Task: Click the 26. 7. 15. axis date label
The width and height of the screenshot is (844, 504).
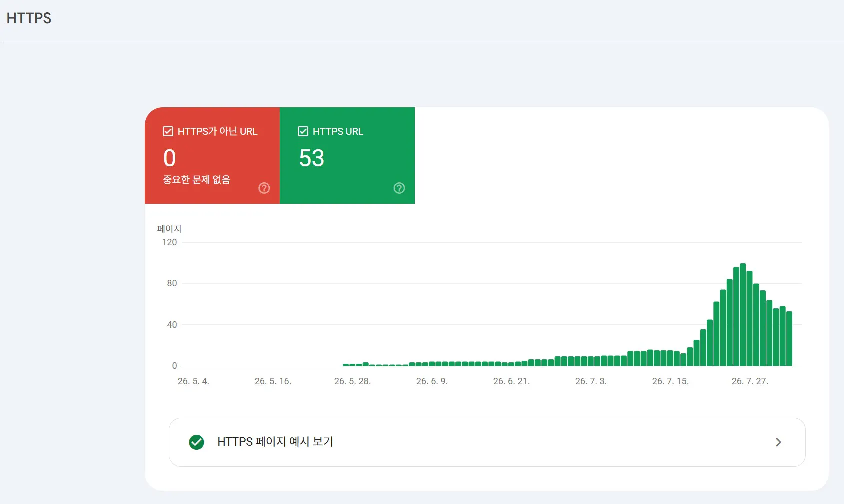Action: coord(670,381)
